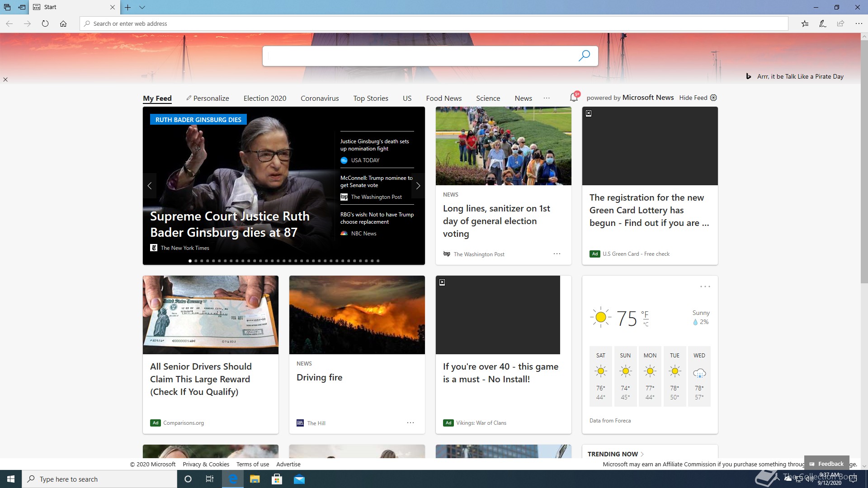
Task: Open File Explorer from taskbar
Action: (255, 479)
